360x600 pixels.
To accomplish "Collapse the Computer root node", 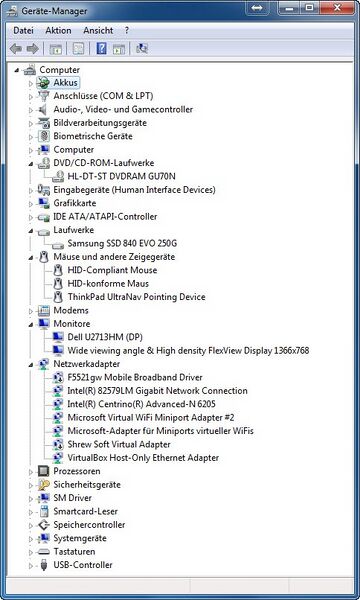I will pyautogui.click(x=16, y=70).
